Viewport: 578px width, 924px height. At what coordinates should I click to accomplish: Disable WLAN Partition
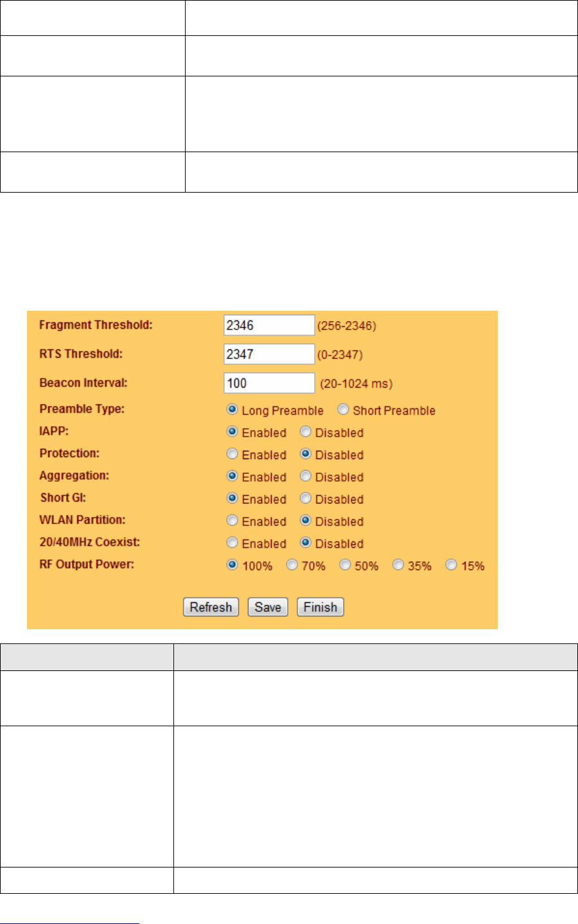click(306, 520)
